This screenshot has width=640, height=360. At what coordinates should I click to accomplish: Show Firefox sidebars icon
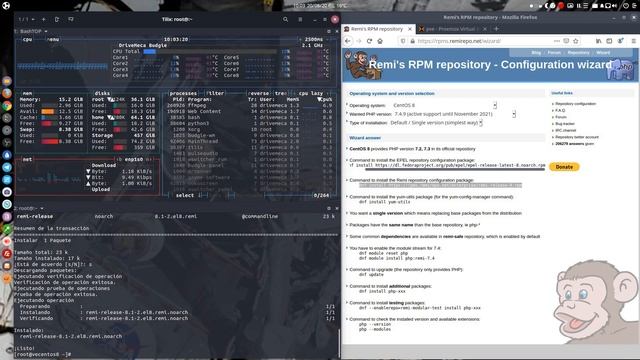[609, 41]
